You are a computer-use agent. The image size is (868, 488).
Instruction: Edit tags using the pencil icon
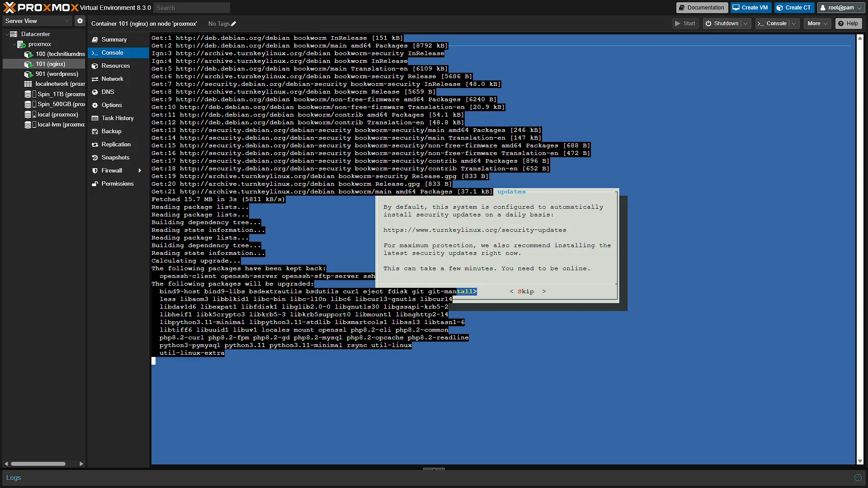click(x=234, y=24)
